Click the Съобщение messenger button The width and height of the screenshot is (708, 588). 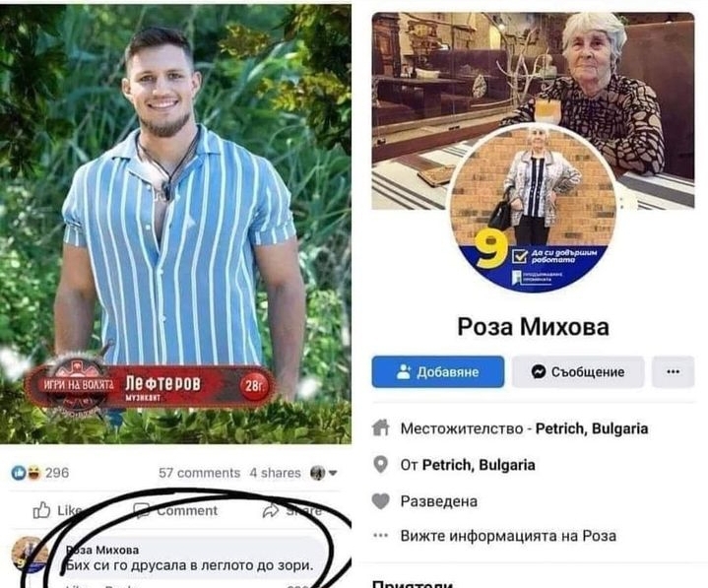(578, 371)
